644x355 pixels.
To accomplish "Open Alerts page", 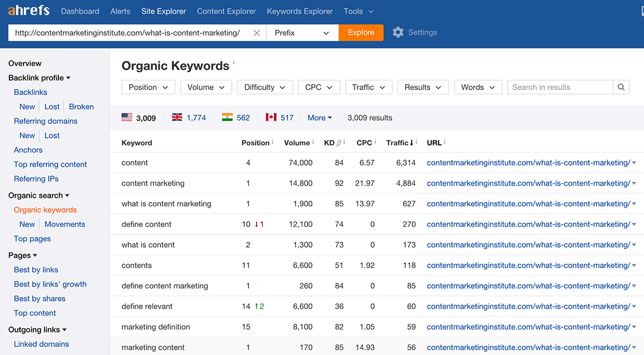I will pyautogui.click(x=120, y=11).
